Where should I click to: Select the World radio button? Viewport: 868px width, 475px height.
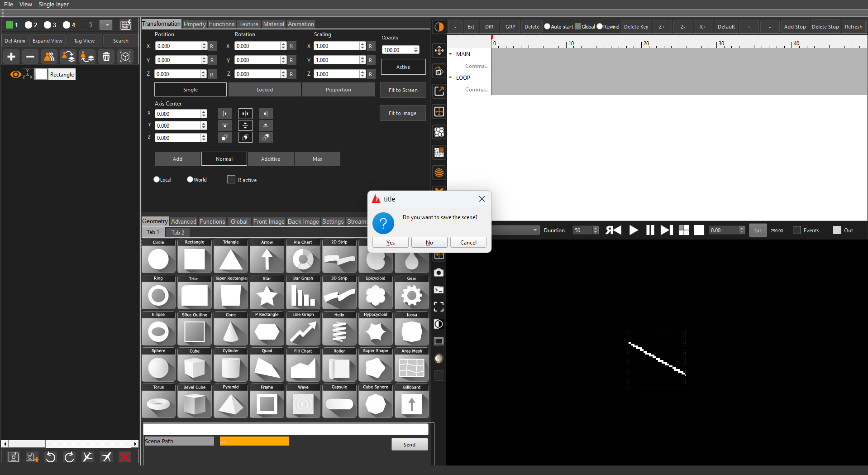tap(190, 179)
